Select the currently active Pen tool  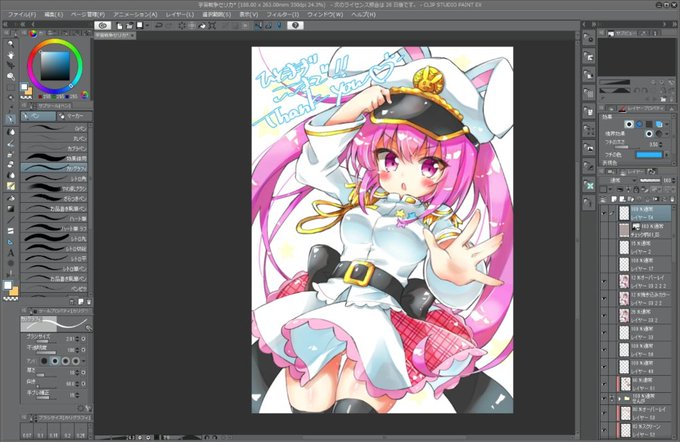pyautogui.click(x=11, y=119)
